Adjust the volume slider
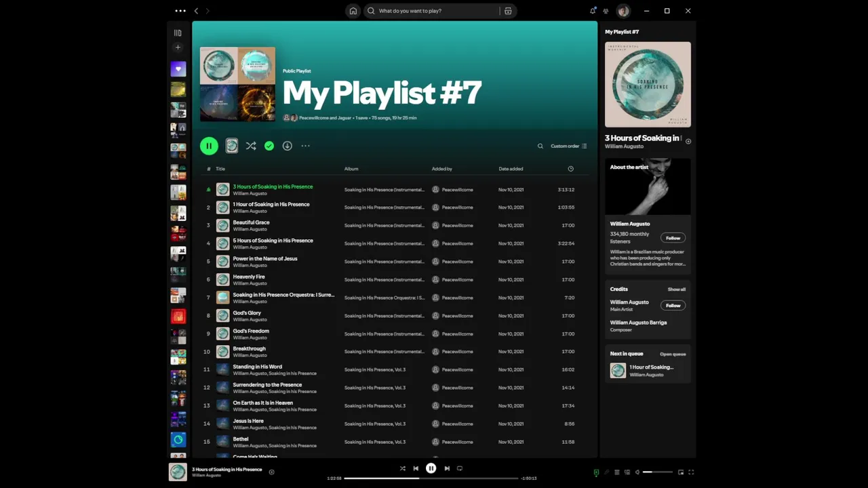The height and width of the screenshot is (488, 868). [658, 472]
